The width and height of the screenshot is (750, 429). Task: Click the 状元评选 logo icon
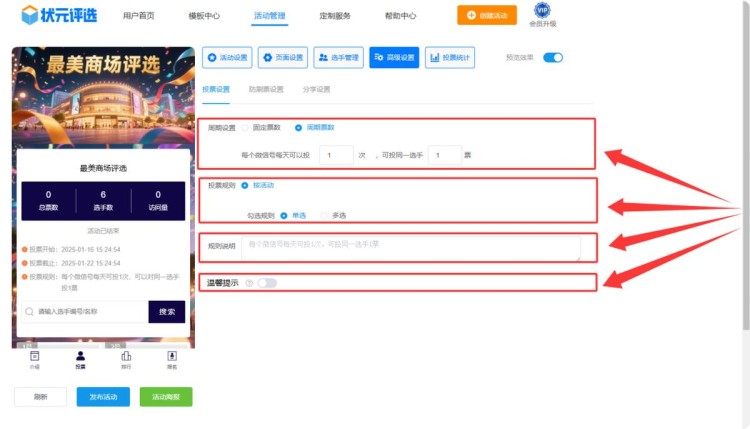point(30,15)
